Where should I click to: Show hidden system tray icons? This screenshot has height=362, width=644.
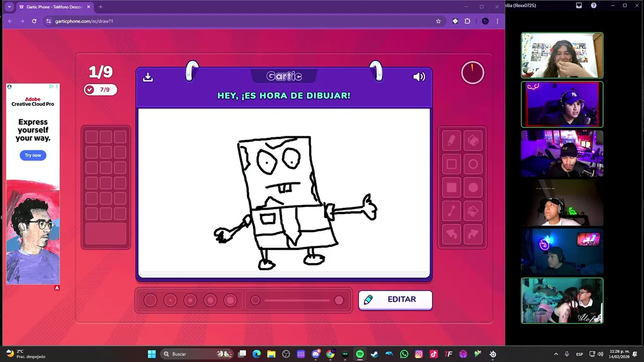click(x=556, y=354)
